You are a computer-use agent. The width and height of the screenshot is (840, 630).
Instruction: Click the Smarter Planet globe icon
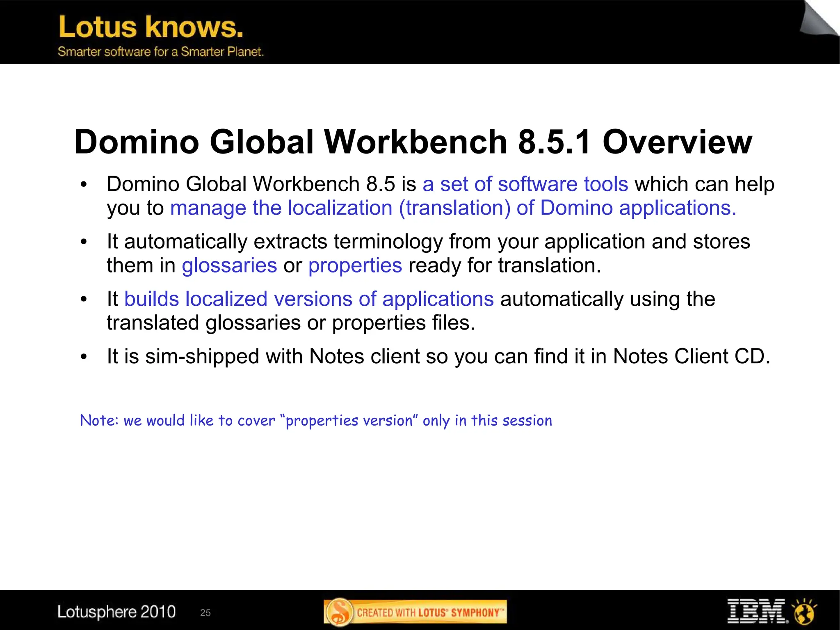[x=804, y=612]
